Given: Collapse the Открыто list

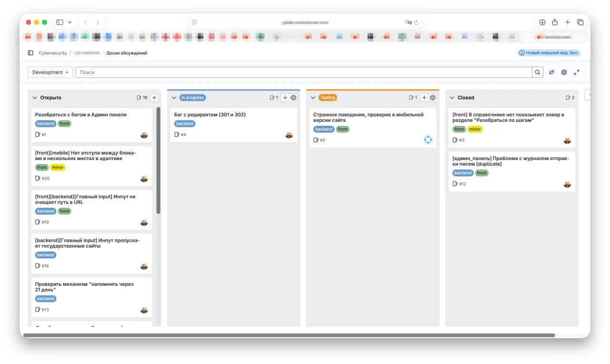Looking at the screenshot, I should point(34,98).
